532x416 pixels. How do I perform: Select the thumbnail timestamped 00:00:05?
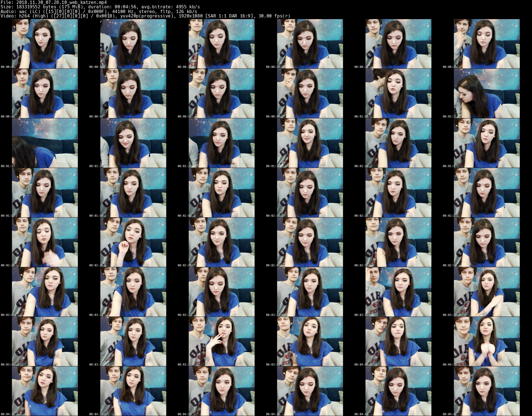[45, 44]
